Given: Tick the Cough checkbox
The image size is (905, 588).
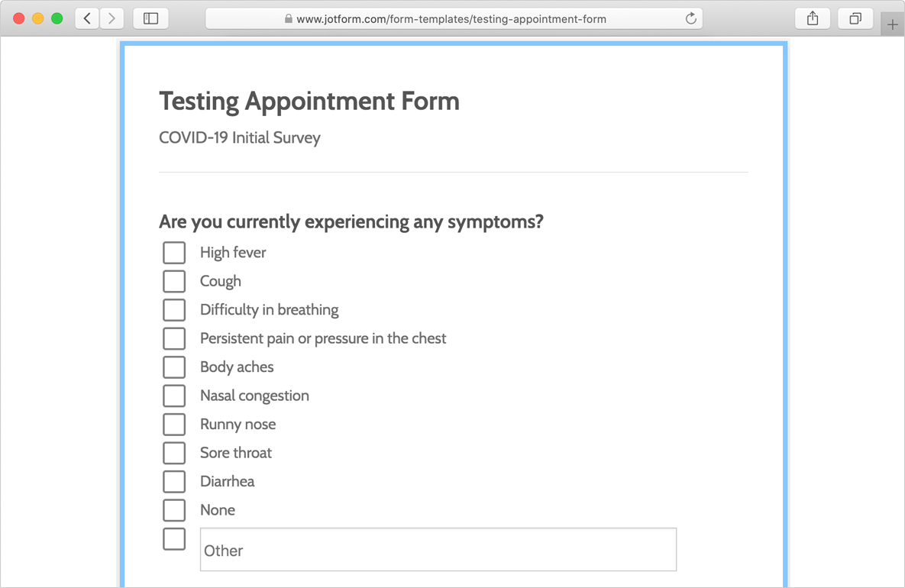Looking at the screenshot, I should pyautogui.click(x=174, y=281).
